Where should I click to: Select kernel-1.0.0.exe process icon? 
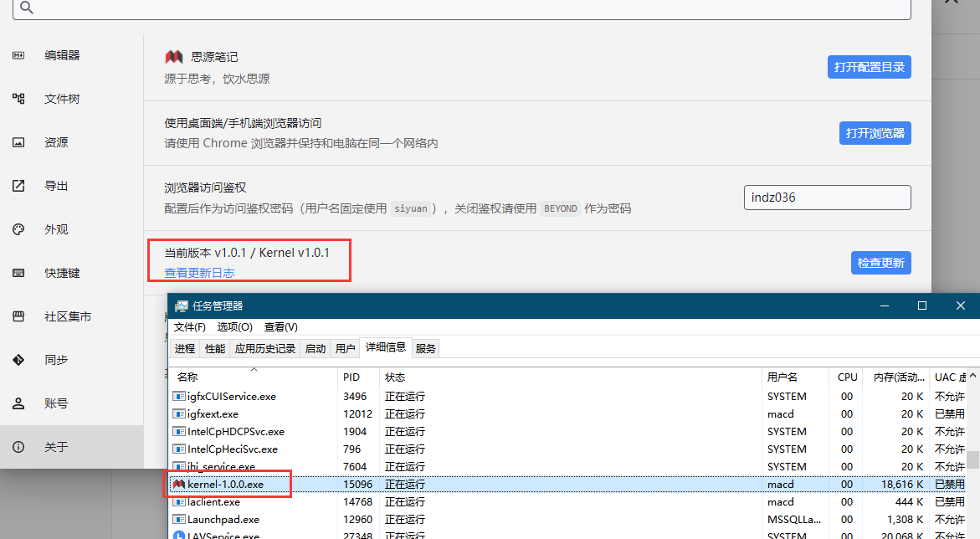(x=179, y=484)
